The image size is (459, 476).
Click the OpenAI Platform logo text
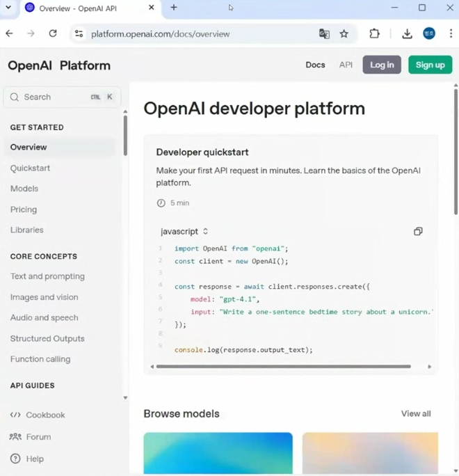pyautogui.click(x=59, y=65)
